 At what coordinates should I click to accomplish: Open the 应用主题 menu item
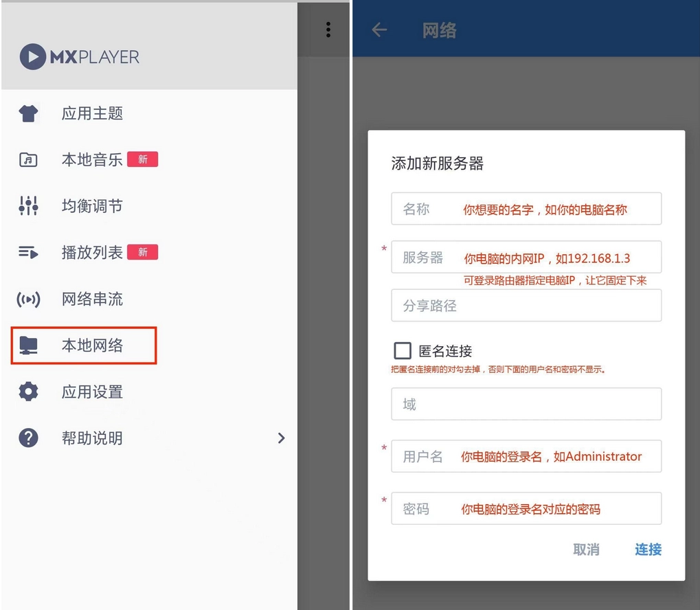[149, 113]
